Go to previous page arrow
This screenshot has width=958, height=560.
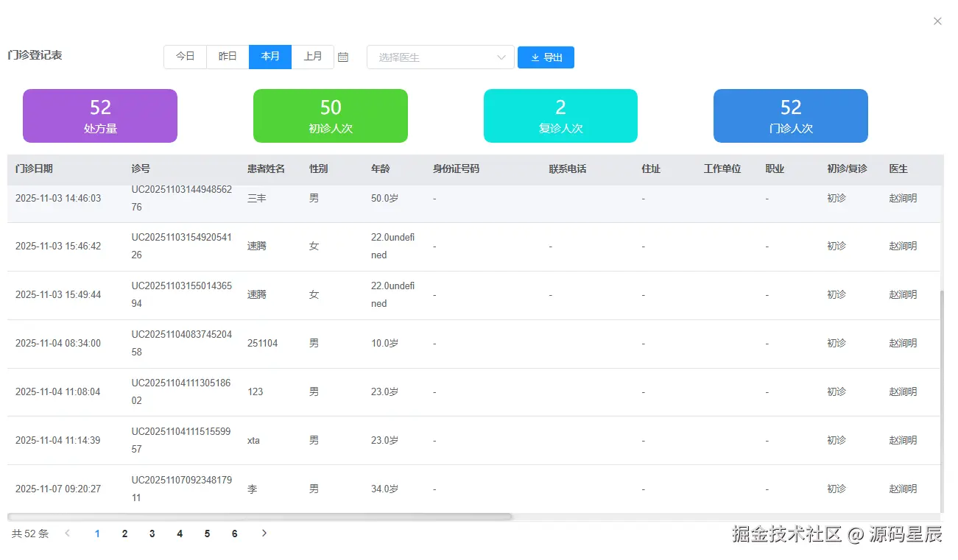pos(68,534)
